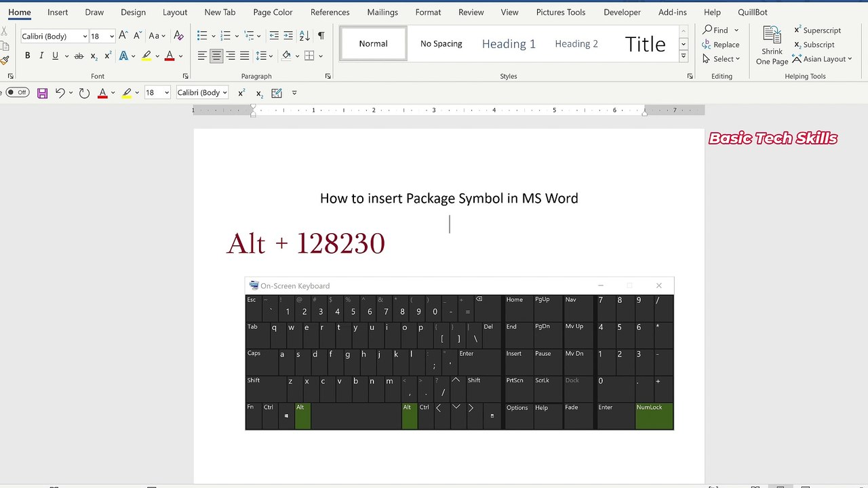The width and height of the screenshot is (868, 488).
Task: Center align the text
Action: pyautogui.click(x=216, y=56)
